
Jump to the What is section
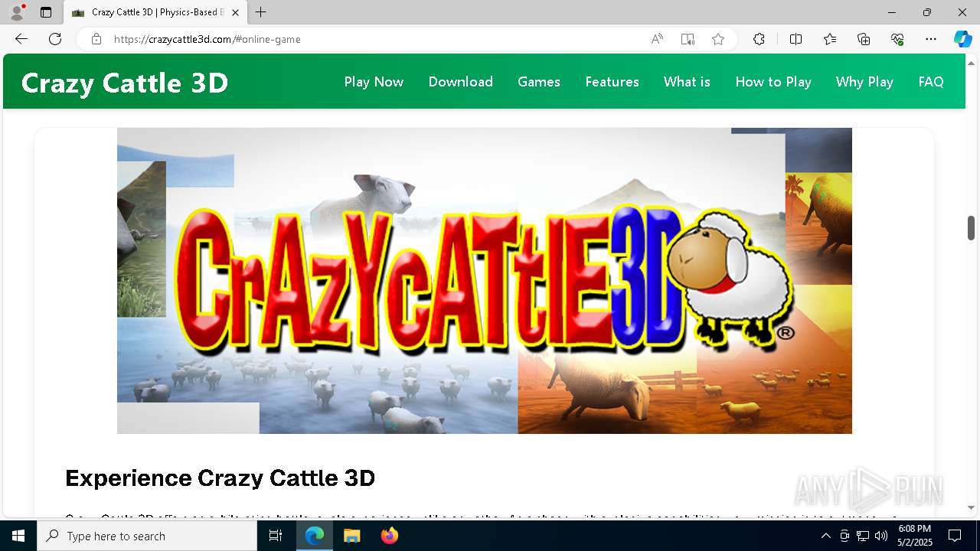coord(687,82)
